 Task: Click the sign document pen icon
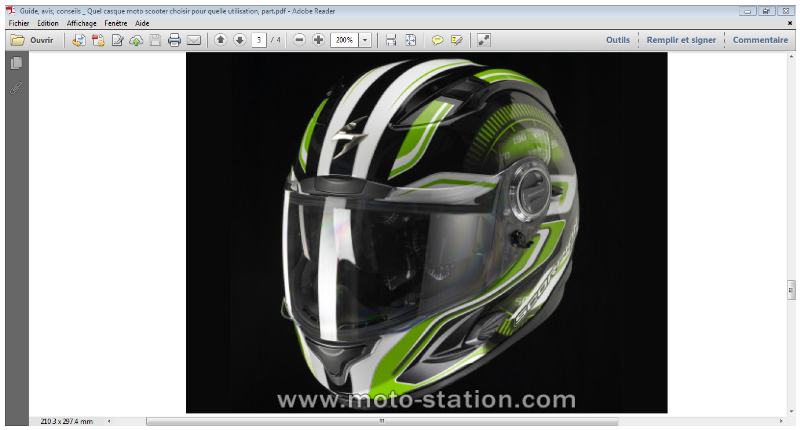click(x=117, y=40)
